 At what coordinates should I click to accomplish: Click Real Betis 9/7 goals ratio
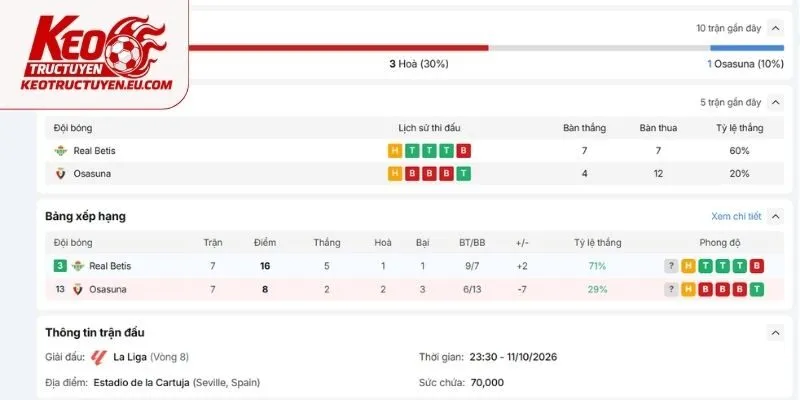[x=472, y=266]
